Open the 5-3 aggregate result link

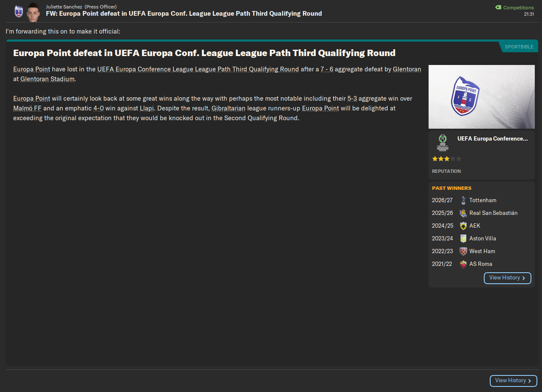[x=352, y=98]
